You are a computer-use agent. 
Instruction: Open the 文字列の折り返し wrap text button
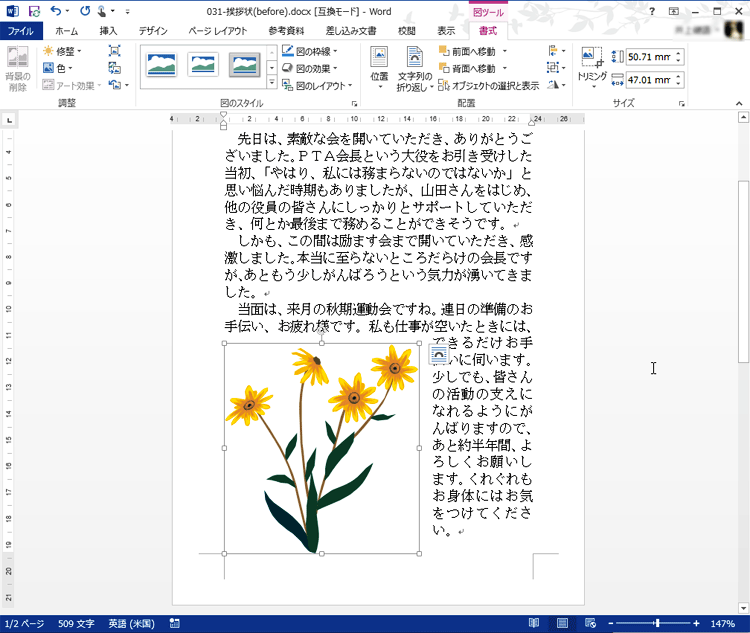point(415,69)
